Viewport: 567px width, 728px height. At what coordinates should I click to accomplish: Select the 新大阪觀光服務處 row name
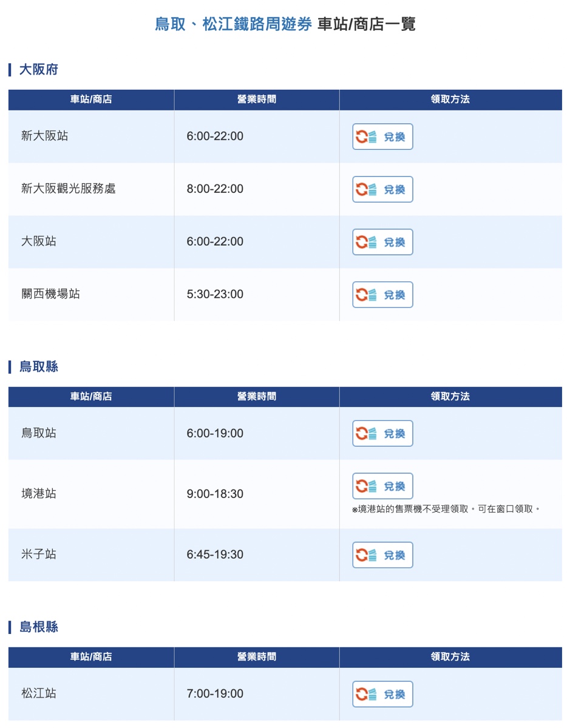point(68,189)
